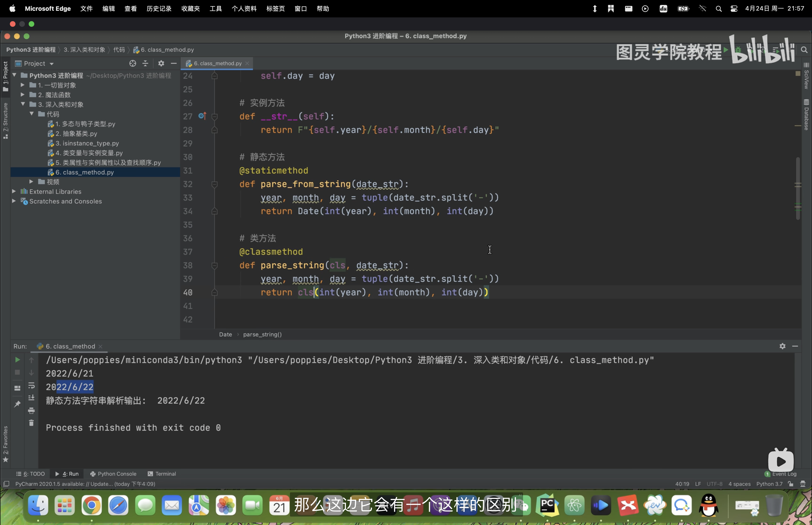Collapse the 3. 深入类和对象 folder
This screenshot has width=812, height=525.
pyautogui.click(x=23, y=104)
